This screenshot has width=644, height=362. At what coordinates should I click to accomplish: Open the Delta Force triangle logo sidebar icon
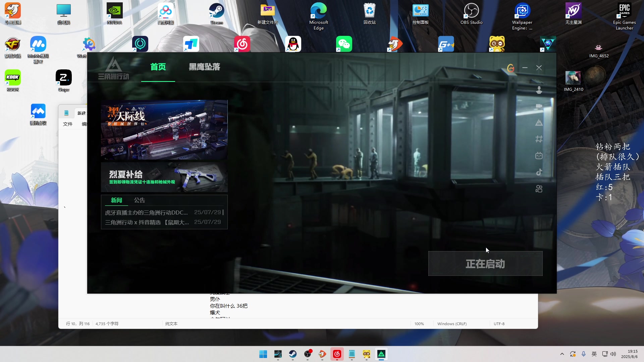(x=539, y=123)
